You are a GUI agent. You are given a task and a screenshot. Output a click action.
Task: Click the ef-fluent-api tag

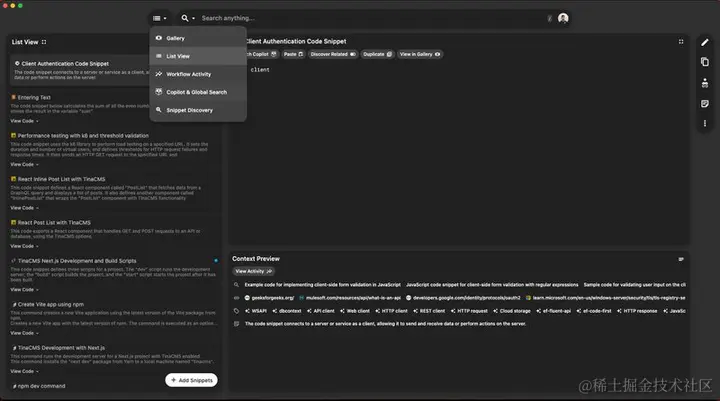[x=553, y=311]
